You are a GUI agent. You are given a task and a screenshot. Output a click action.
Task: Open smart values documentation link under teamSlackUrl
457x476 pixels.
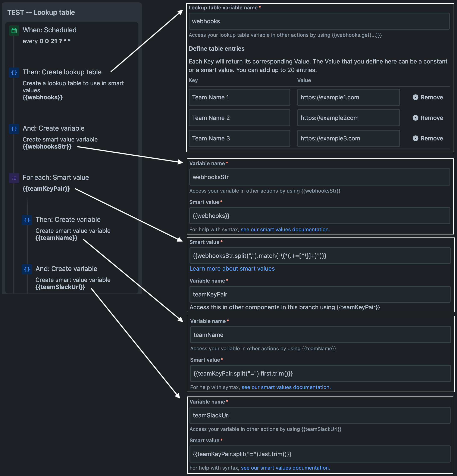[285, 468]
